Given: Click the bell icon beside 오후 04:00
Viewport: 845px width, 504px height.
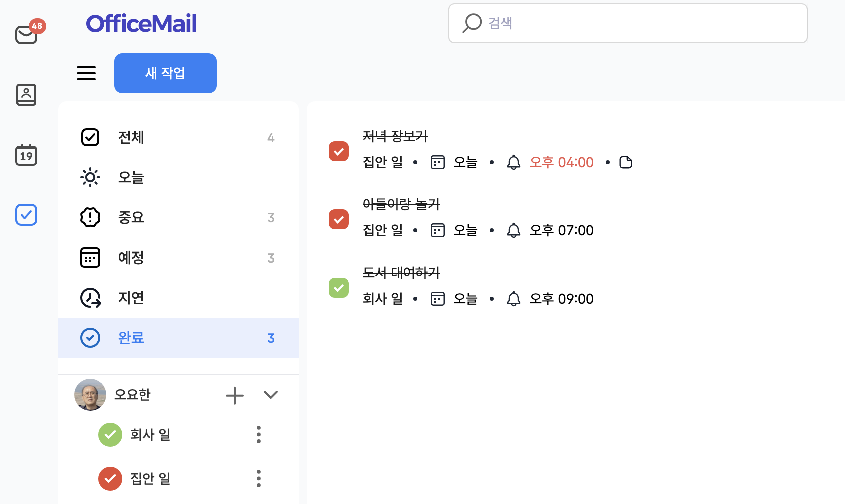Looking at the screenshot, I should [514, 162].
